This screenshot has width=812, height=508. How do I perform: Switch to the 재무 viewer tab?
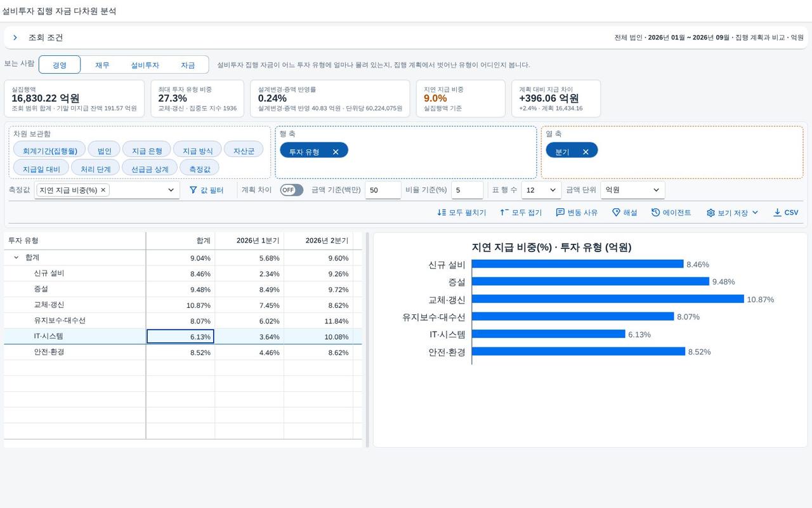click(102, 65)
